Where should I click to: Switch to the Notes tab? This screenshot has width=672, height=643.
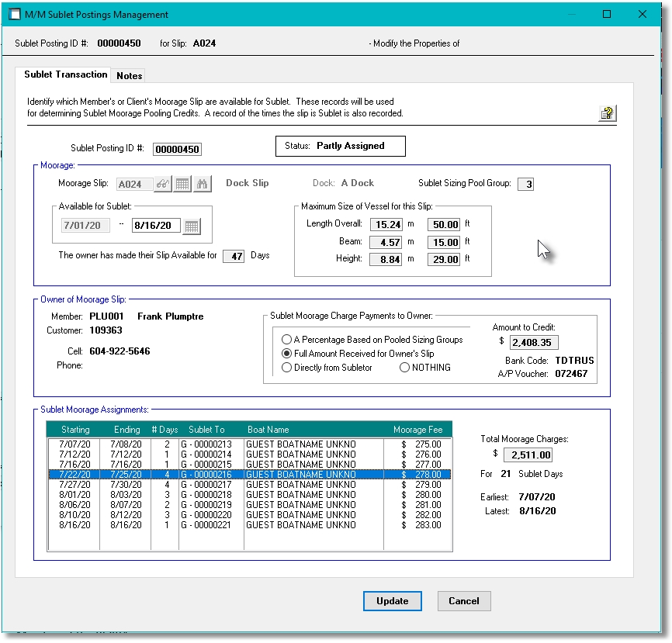point(128,75)
